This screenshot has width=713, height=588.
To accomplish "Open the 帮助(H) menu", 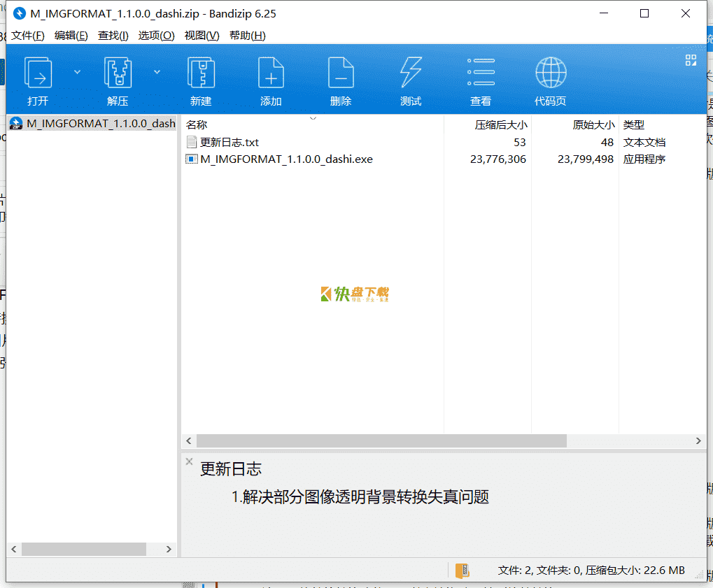I will point(248,36).
